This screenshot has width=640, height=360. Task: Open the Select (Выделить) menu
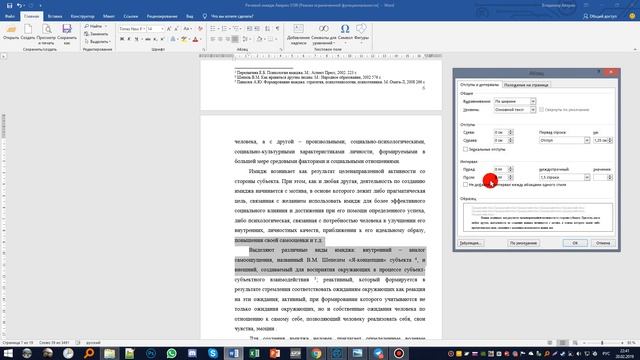pyautogui.click(x=97, y=42)
